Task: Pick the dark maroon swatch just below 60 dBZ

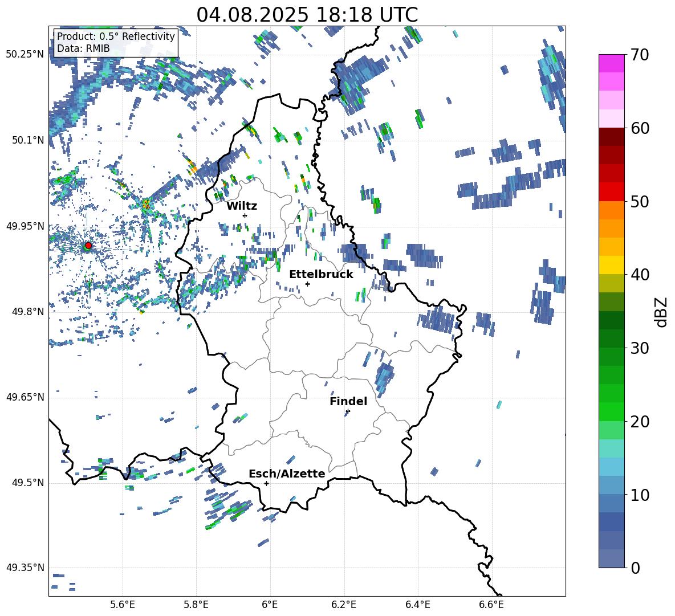Action: pyautogui.click(x=612, y=137)
